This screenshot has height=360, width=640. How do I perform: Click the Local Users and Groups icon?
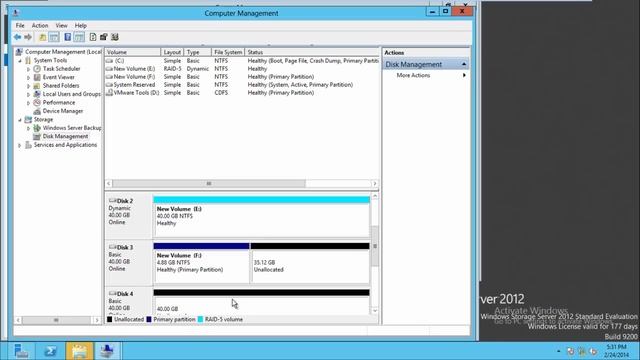point(37,94)
